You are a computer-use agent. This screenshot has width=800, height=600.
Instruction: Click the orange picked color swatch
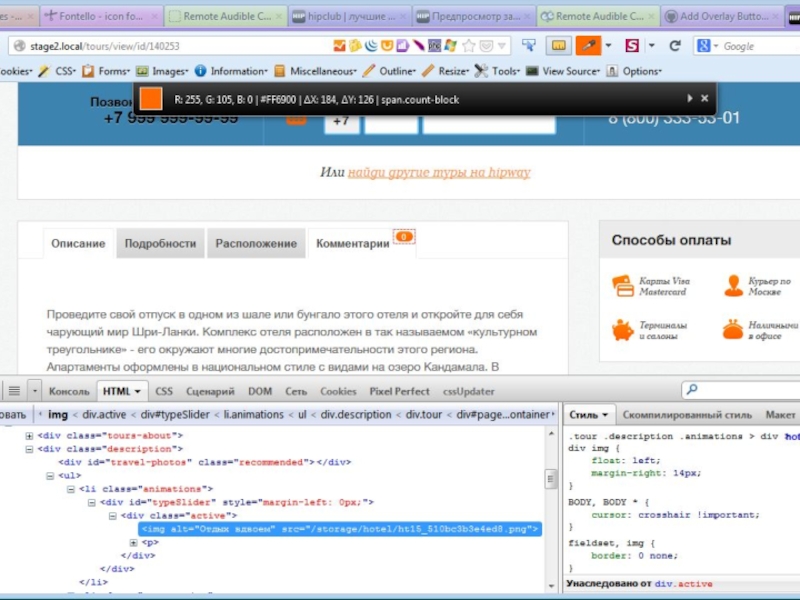151,98
